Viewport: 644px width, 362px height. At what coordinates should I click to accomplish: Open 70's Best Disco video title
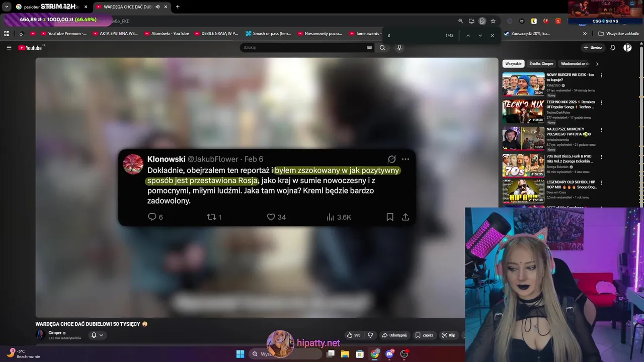(571, 159)
